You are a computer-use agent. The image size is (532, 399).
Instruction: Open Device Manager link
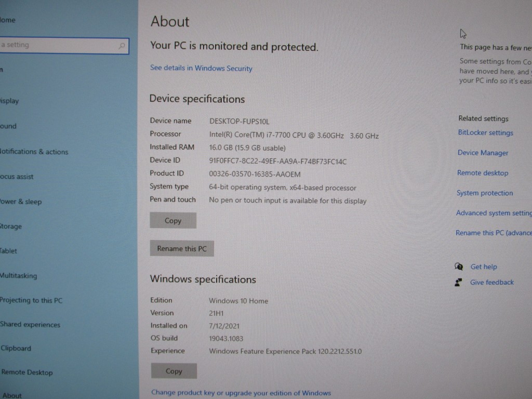(483, 153)
